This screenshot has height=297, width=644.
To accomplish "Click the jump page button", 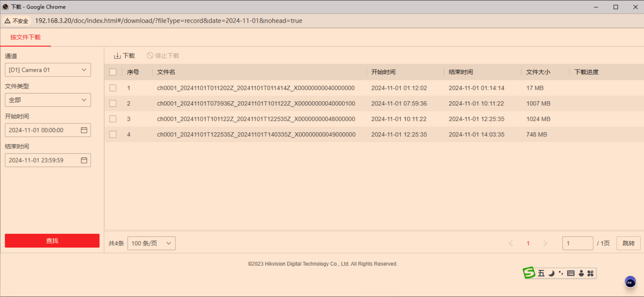I will [629, 243].
